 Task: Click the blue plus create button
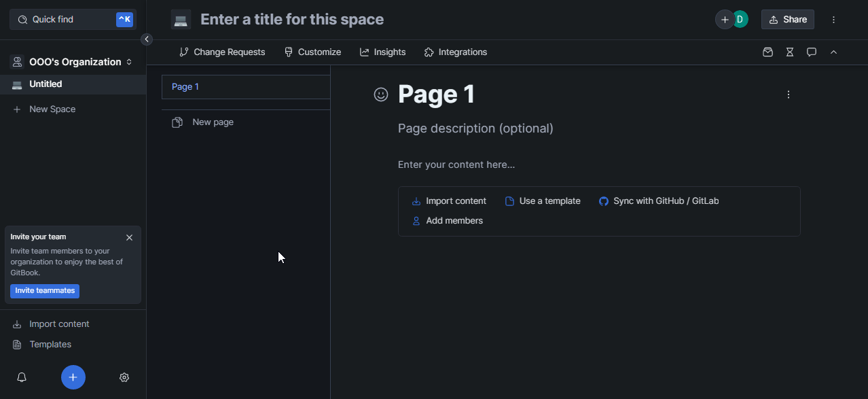pos(73,377)
